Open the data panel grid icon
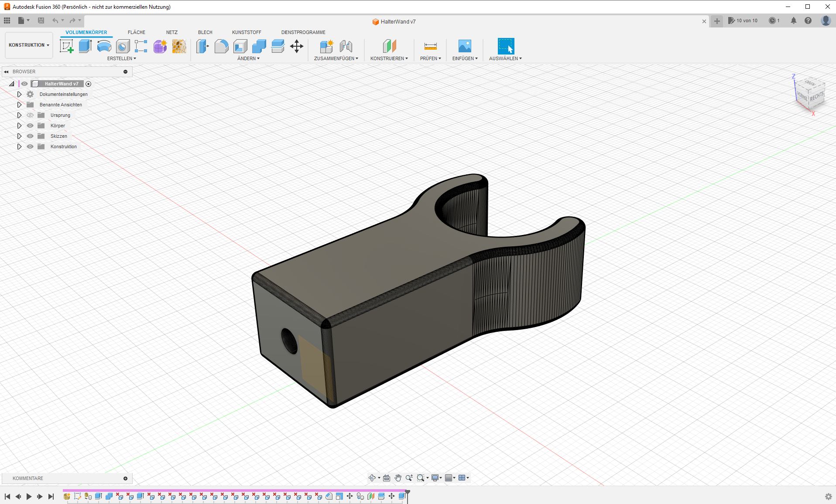The image size is (836, 504). 7,20
